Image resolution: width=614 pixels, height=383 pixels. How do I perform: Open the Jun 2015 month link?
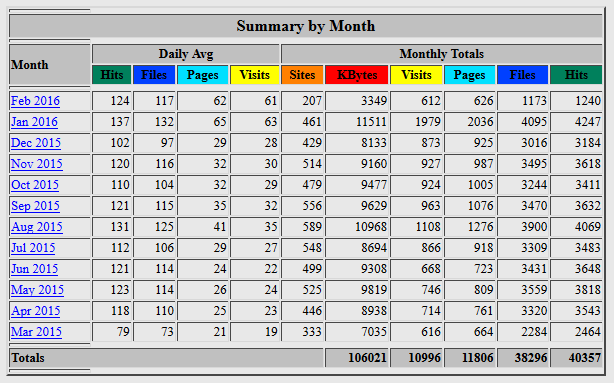point(34,269)
